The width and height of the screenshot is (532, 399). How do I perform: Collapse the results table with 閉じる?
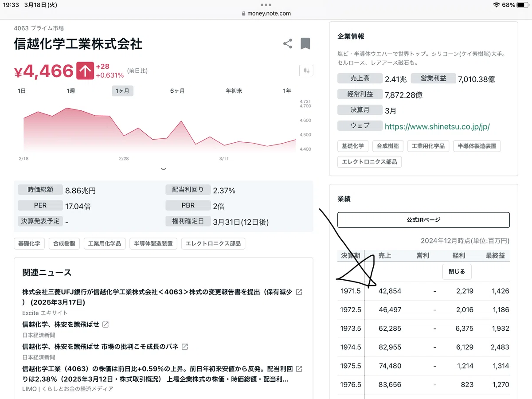pyautogui.click(x=457, y=272)
